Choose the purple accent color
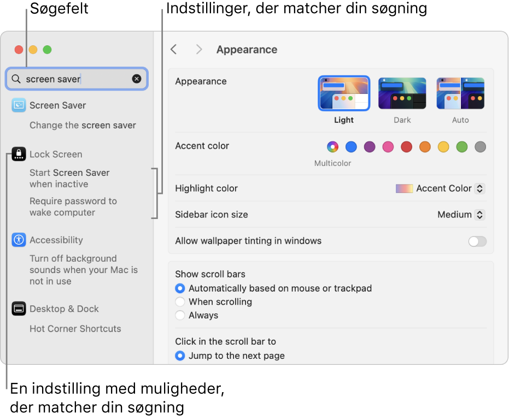 (370, 146)
